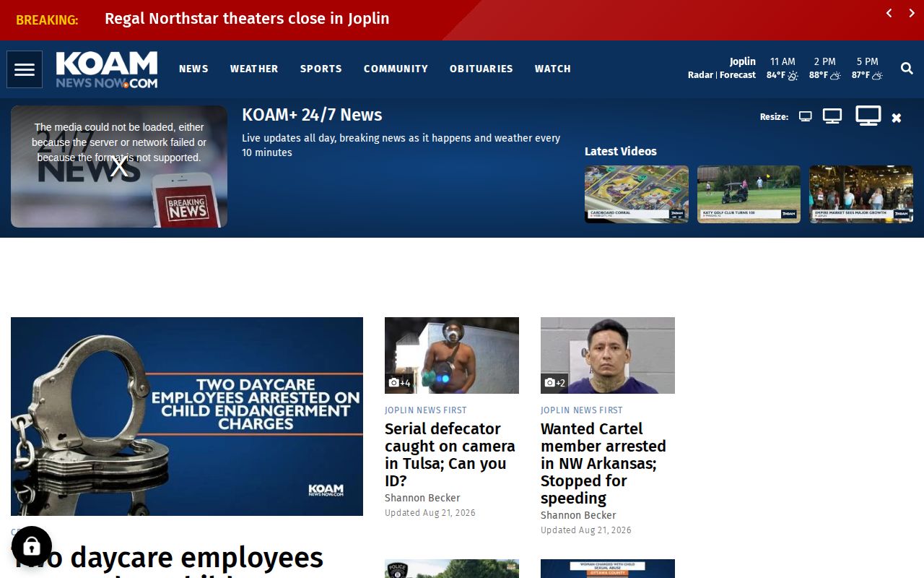Click Joplin News First above defecator story
The image size is (924, 578).
click(426, 410)
